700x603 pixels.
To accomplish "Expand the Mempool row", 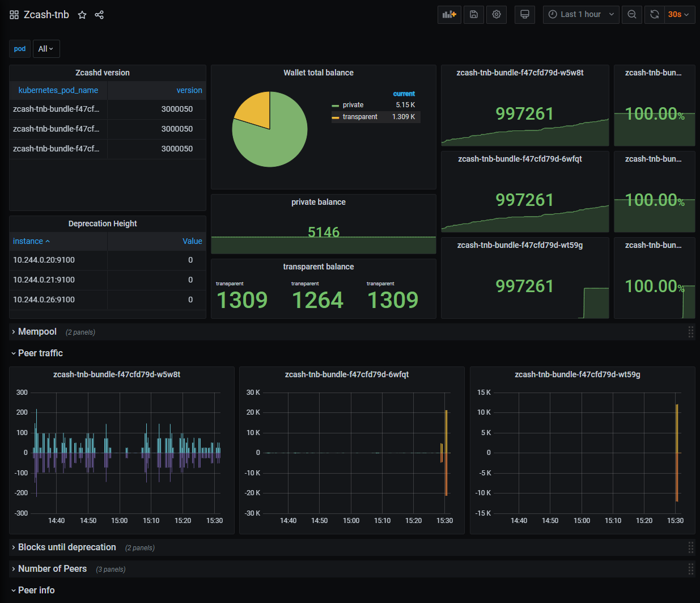I will (x=37, y=332).
